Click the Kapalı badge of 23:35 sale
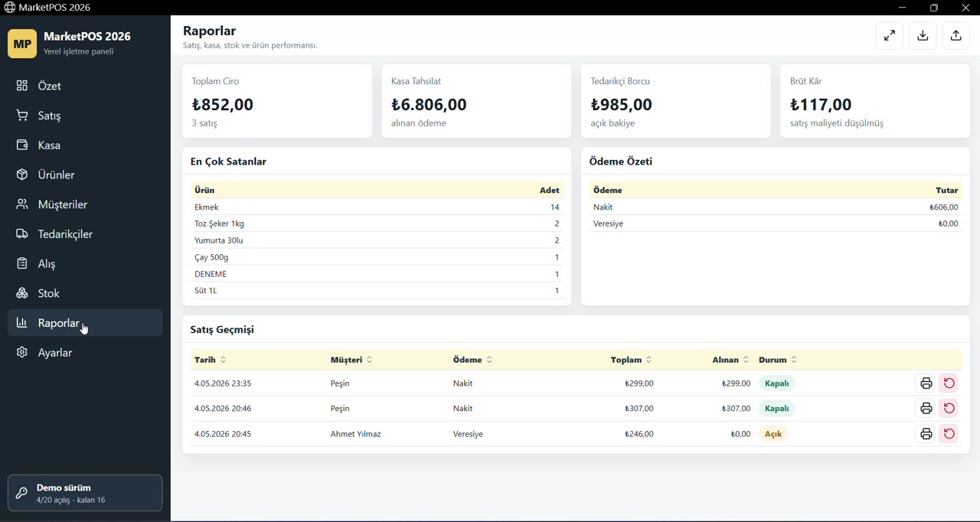 pyautogui.click(x=777, y=383)
